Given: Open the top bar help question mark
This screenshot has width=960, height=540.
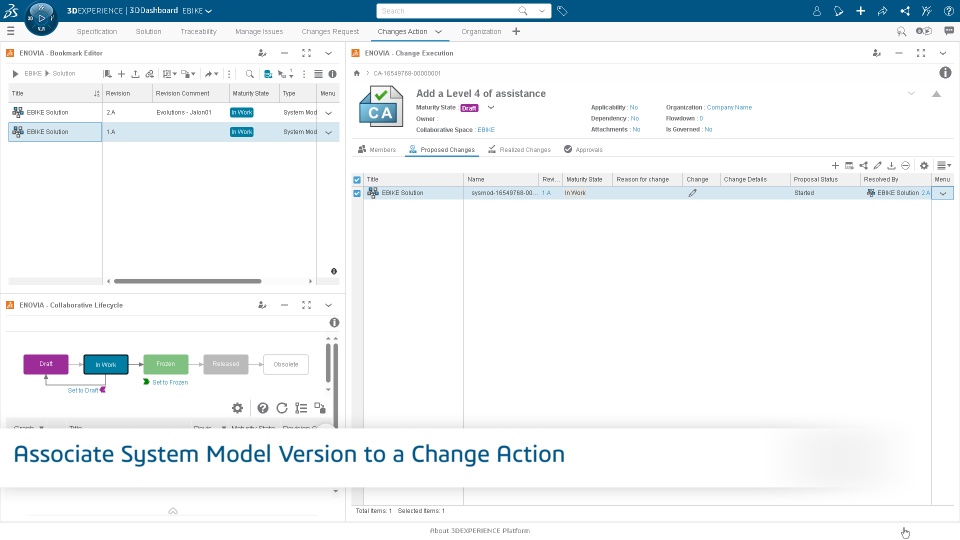Looking at the screenshot, I should (948, 11).
